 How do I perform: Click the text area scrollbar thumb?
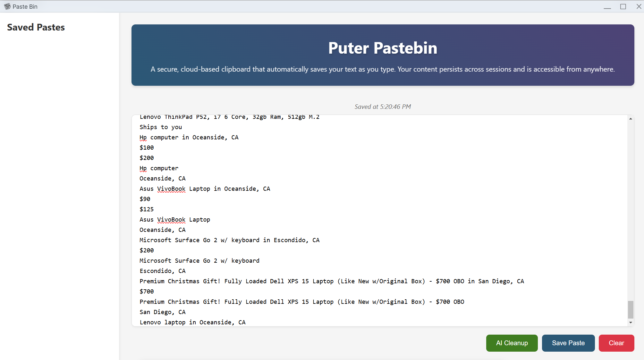click(x=631, y=309)
